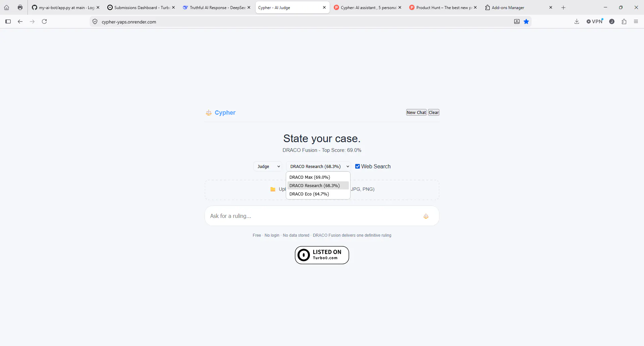
Task: Close the Submissions Dashboard tab
Action: 173,7
